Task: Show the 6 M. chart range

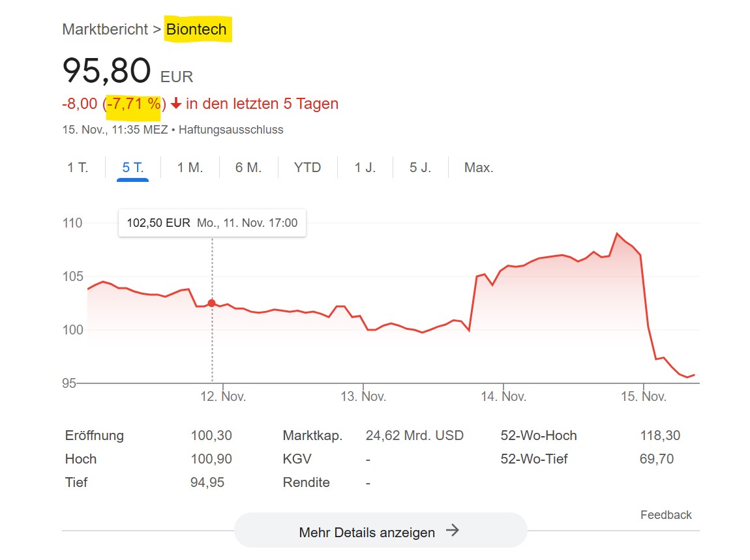Action: (248, 168)
